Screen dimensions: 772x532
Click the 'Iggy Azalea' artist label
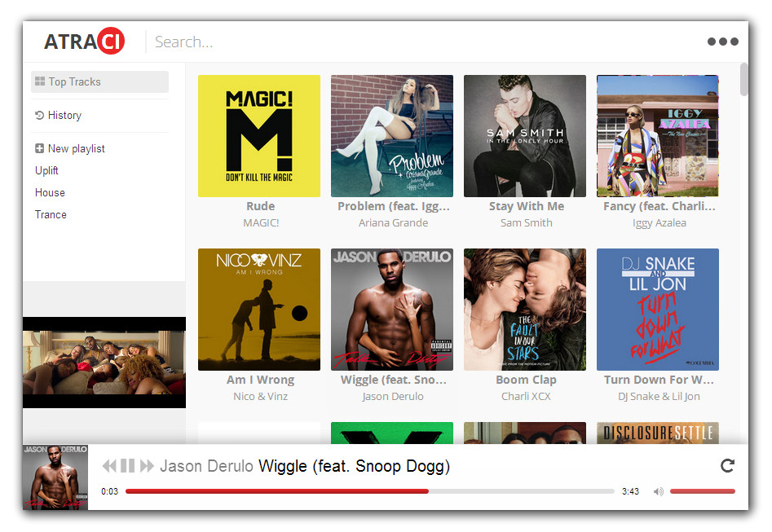(x=660, y=223)
